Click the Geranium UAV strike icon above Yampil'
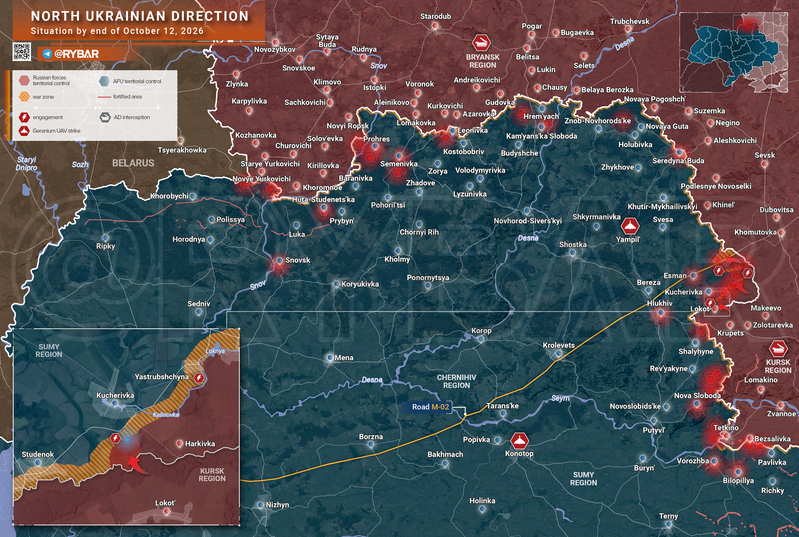The height and width of the screenshot is (537, 799). coord(630,226)
